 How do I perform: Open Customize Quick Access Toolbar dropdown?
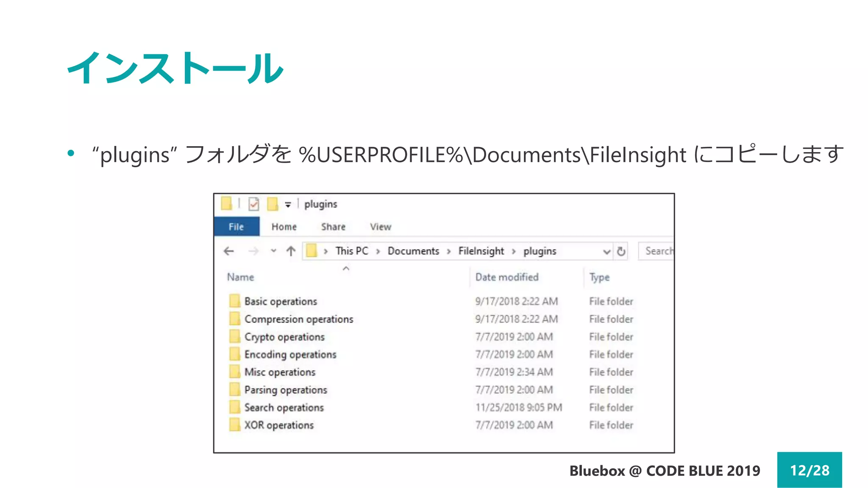[288, 205]
